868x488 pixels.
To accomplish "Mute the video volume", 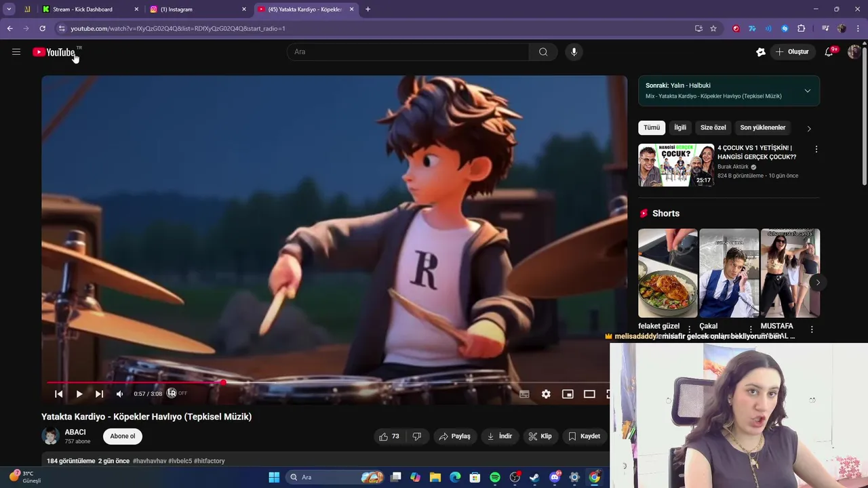I will 119,394.
